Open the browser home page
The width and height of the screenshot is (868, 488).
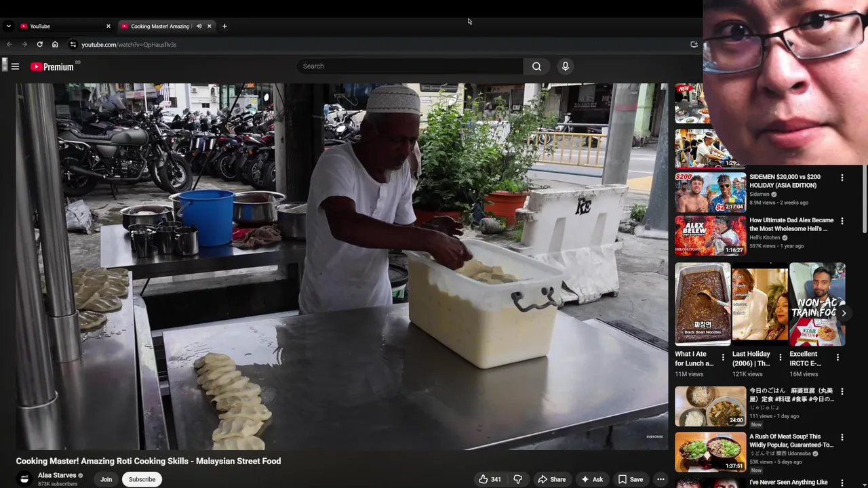55,45
